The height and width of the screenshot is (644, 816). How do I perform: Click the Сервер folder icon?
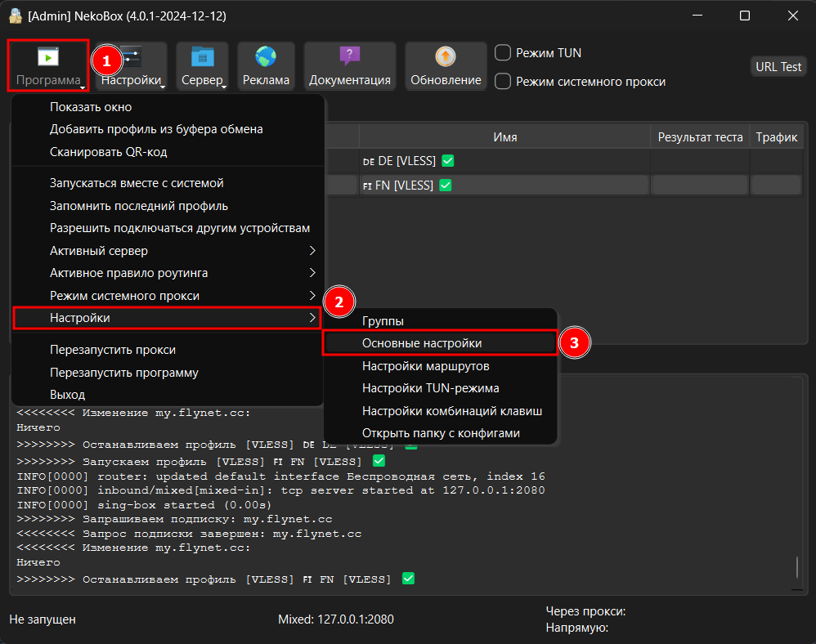point(202,57)
